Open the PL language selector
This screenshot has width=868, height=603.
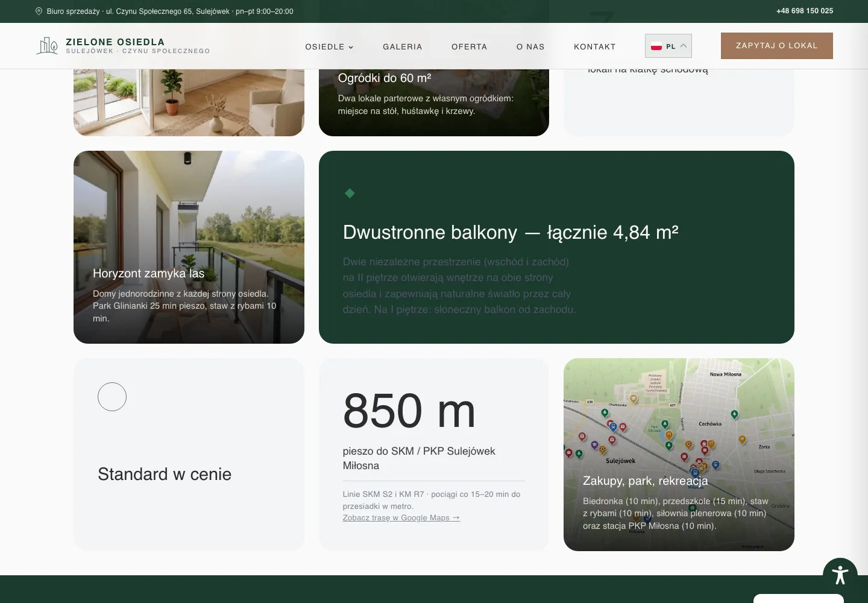(x=668, y=46)
